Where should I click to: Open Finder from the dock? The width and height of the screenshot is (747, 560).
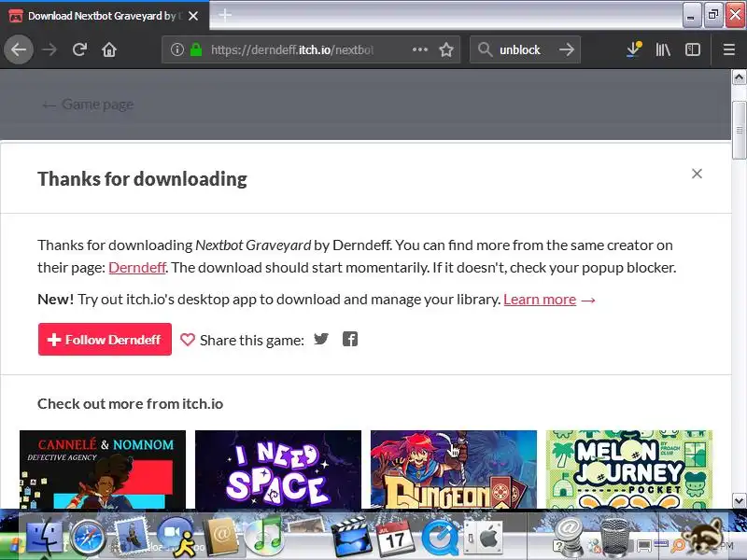[x=44, y=537]
